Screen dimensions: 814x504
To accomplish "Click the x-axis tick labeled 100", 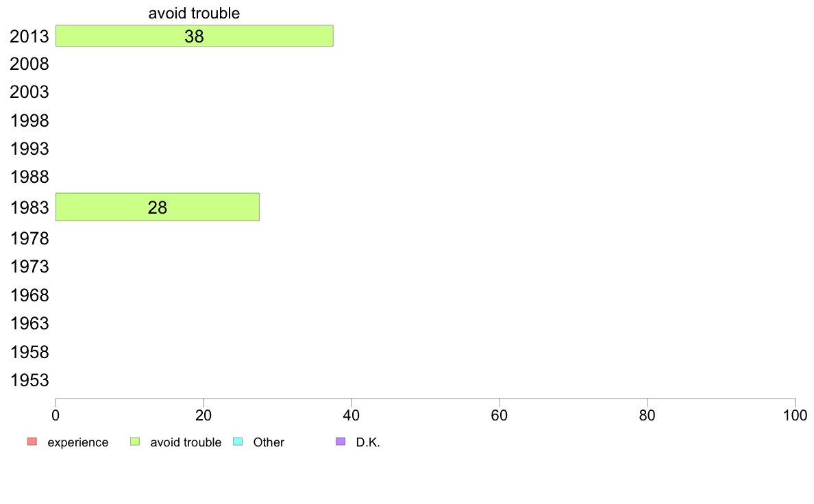I will pos(795,415).
